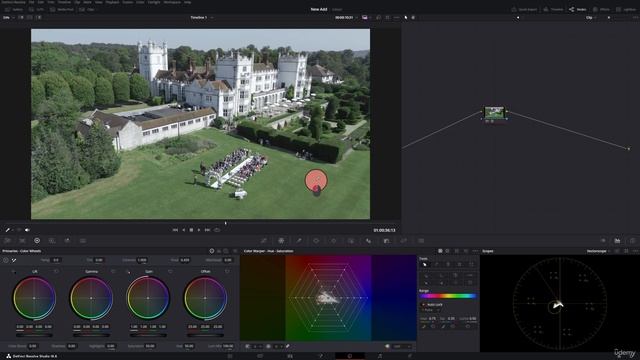Switch to the Color page tab
This screenshot has height=360, width=640.
pyautogui.click(x=350, y=356)
